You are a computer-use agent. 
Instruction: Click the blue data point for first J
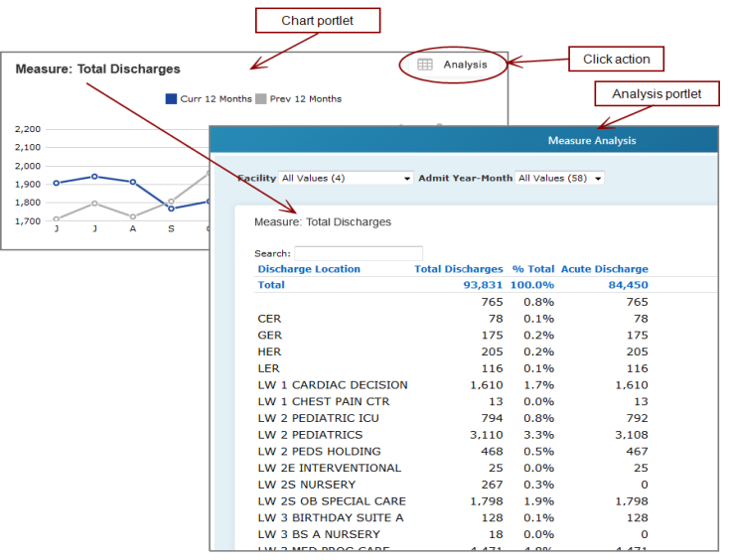point(57,183)
